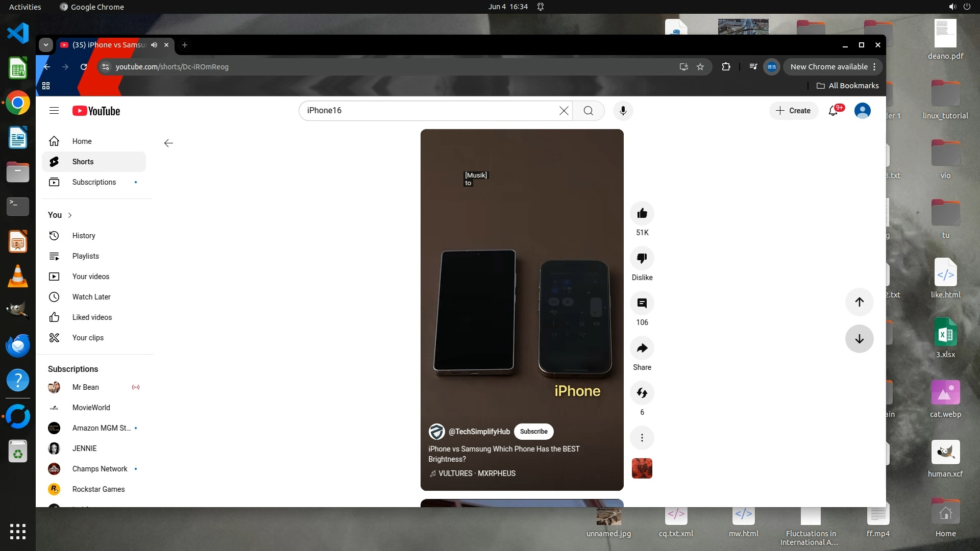
Task: Go to Subscriptions in sidebar
Action: (94, 182)
